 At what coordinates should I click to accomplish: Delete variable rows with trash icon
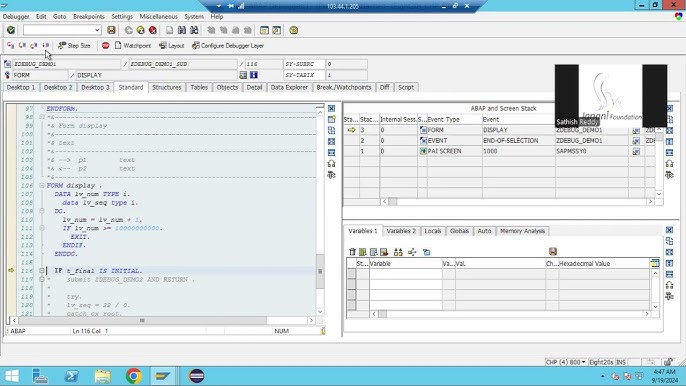coord(352,252)
